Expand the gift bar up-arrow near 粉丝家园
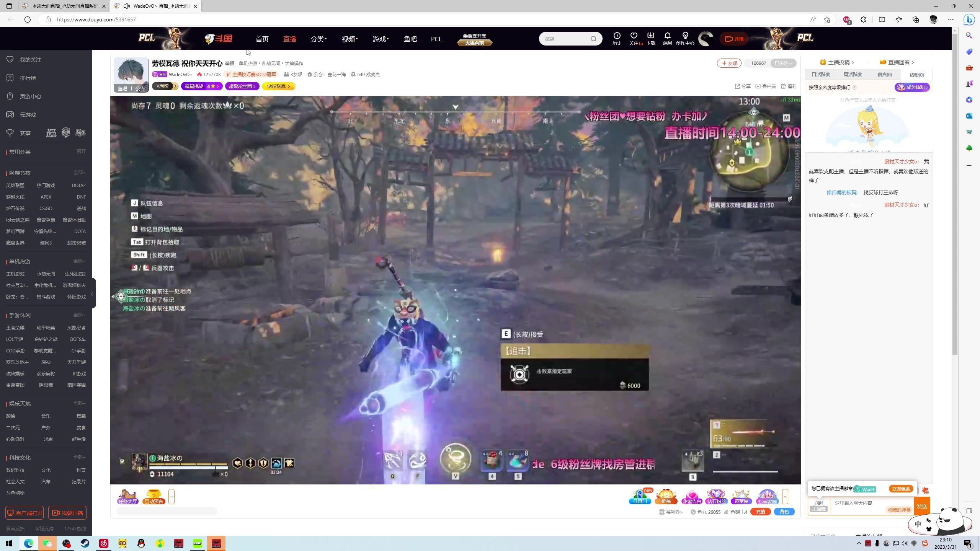The image size is (980, 551). tap(785, 496)
